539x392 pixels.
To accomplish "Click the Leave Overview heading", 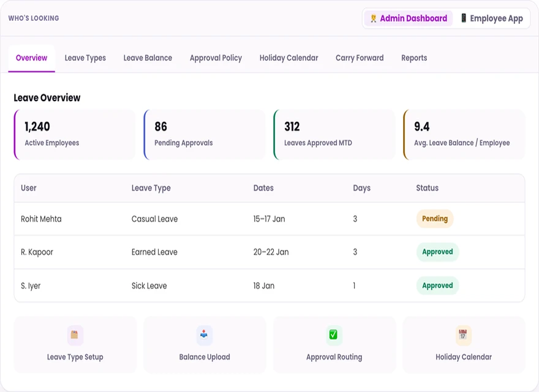I will [47, 97].
